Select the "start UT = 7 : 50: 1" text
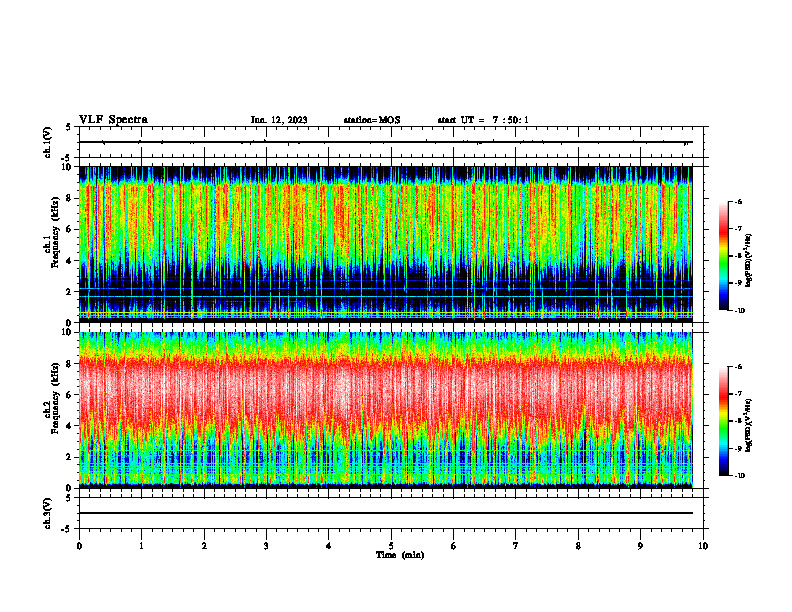 pos(483,120)
